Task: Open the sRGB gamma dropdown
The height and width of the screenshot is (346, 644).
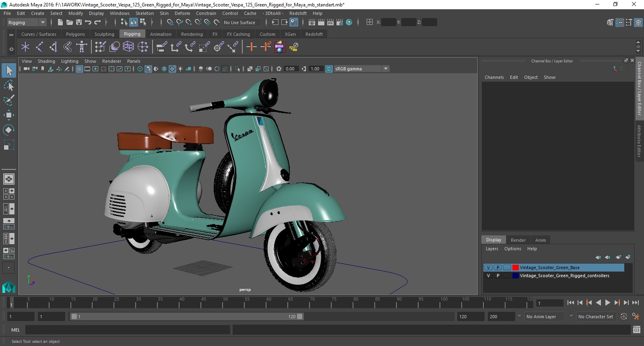Action: pyautogui.click(x=361, y=69)
